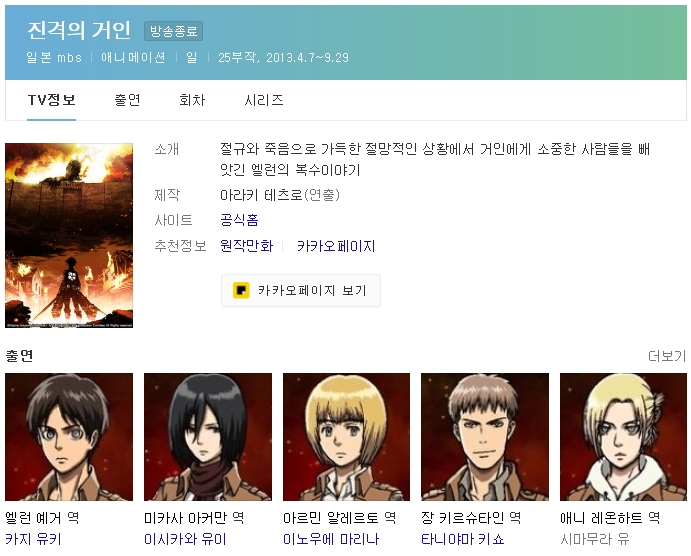
Task: Open voice actor 타니야마 키쇼 link
Action: pos(463,539)
